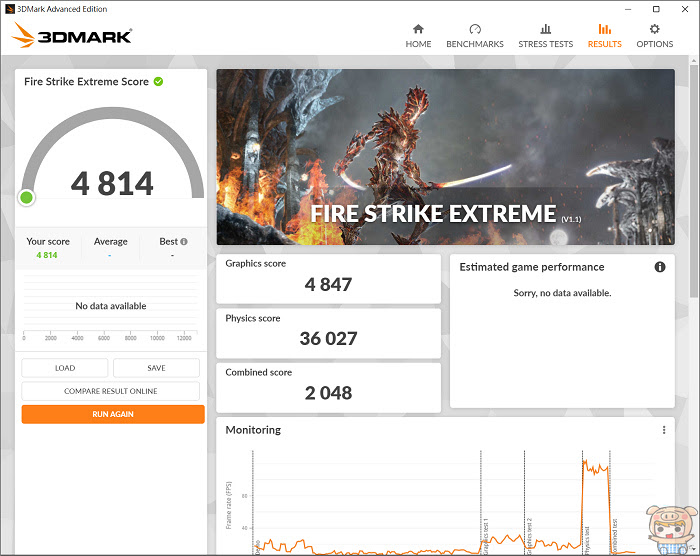Click the green dot on score gauge

click(x=26, y=197)
